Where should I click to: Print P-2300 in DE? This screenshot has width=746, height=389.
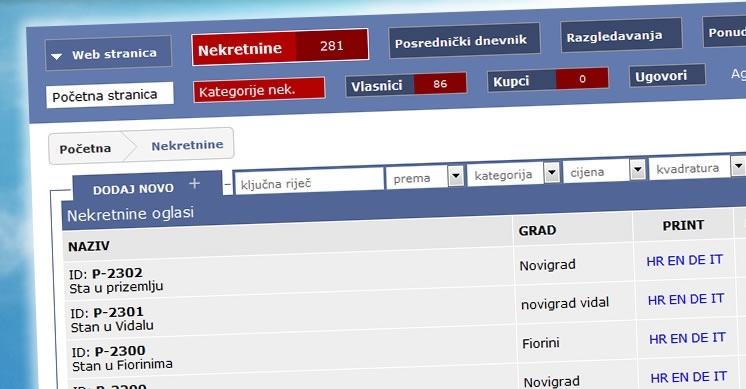pos(699,338)
